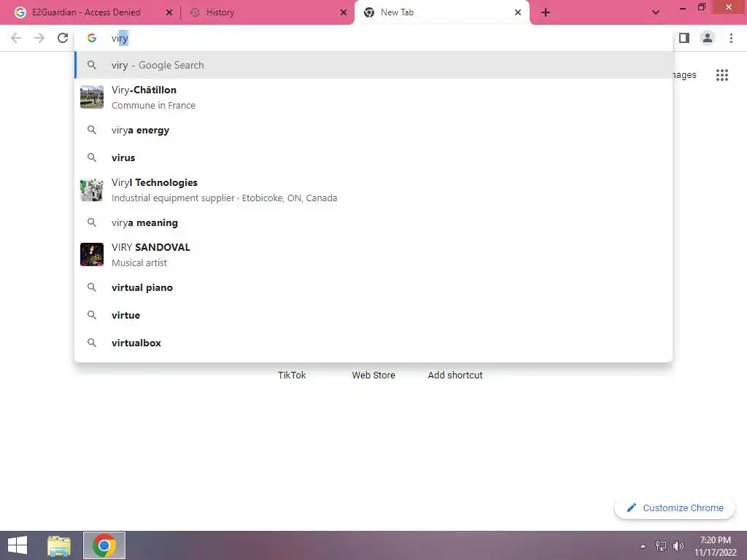The image size is (747, 560).
Task: Open volume speaker tray icon
Action: pos(678,546)
